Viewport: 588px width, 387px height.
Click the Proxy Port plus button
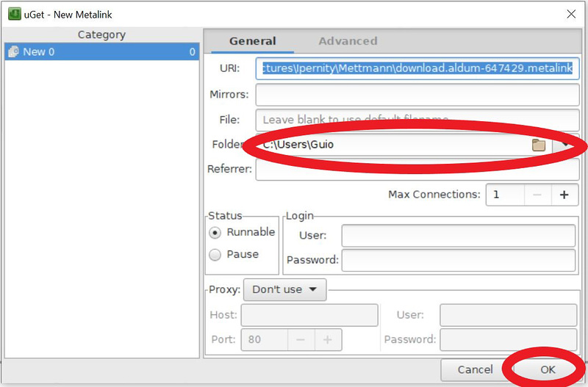[328, 340]
